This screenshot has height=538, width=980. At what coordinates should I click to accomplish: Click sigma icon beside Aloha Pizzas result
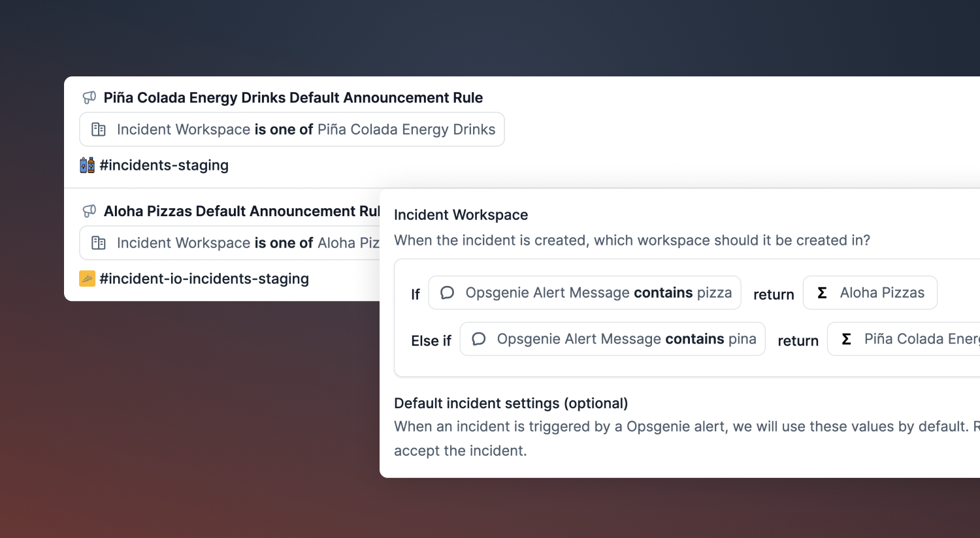point(822,293)
